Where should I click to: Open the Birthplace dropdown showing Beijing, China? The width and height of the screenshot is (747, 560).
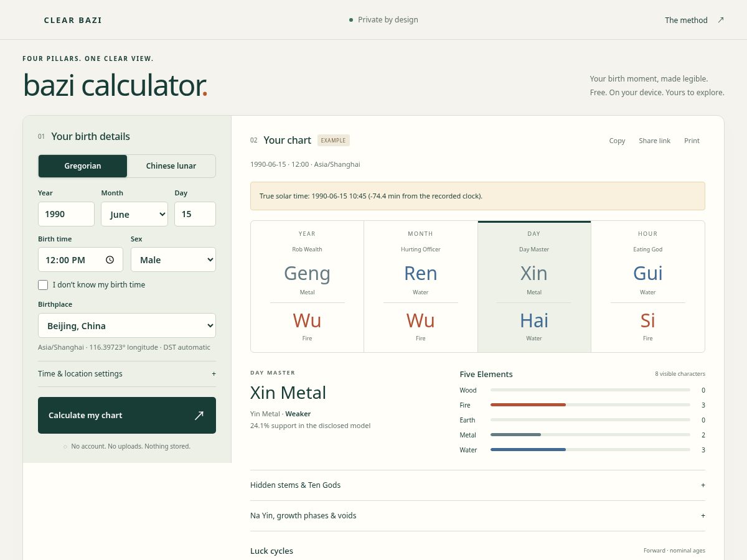click(127, 325)
